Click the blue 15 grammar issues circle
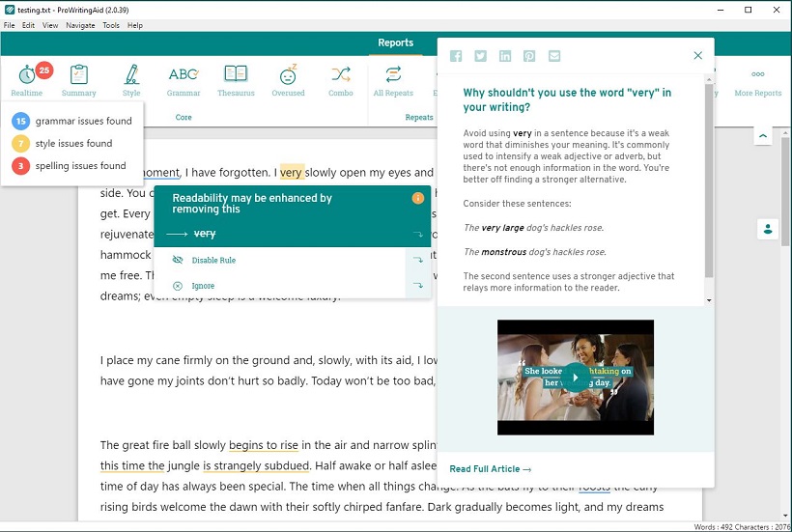This screenshot has width=792, height=532. 20,121
